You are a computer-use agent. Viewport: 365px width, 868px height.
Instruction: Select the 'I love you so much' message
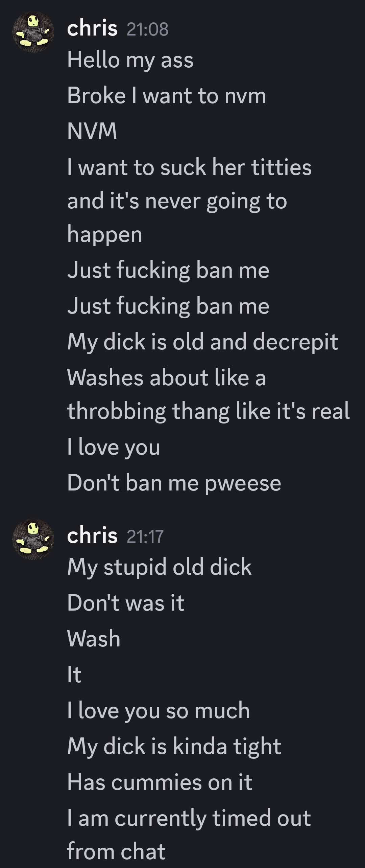tap(159, 710)
